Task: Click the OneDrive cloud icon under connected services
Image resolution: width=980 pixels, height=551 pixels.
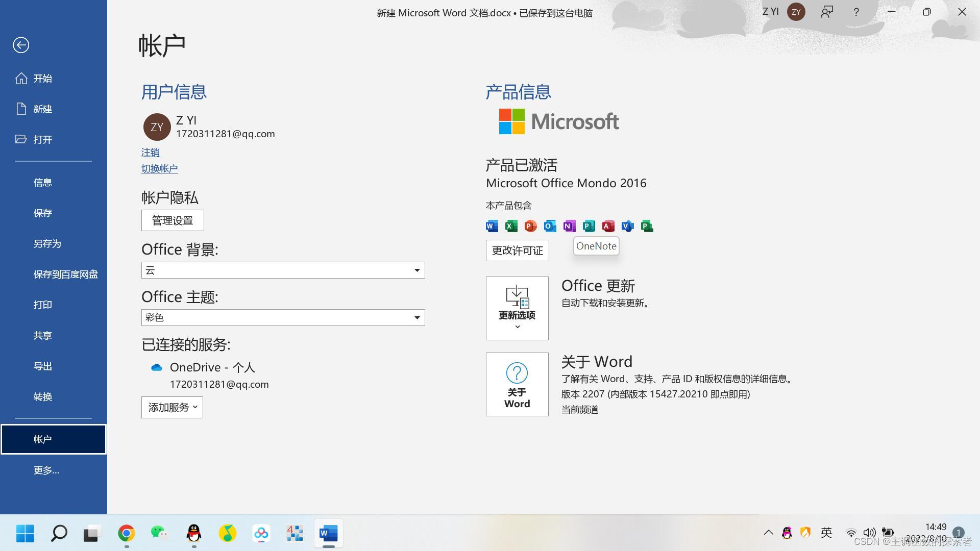Action: coord(157,367)
